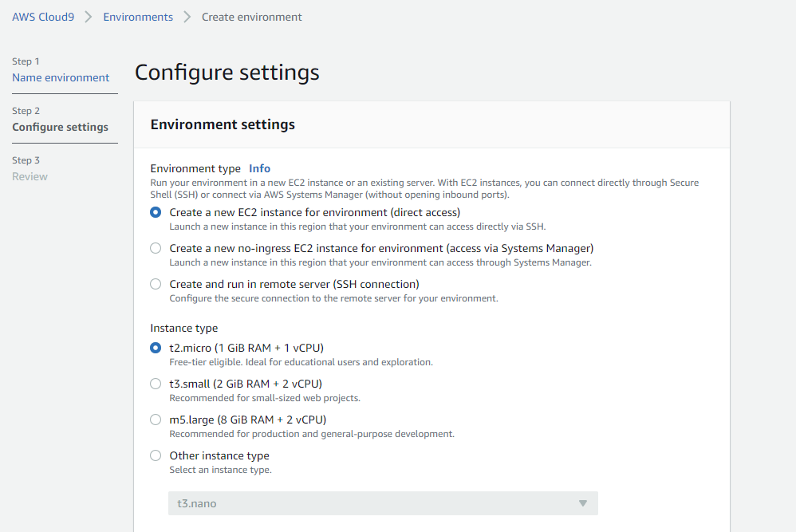Choose Create and run in remote server
The image size is (796, 532).
156,284
